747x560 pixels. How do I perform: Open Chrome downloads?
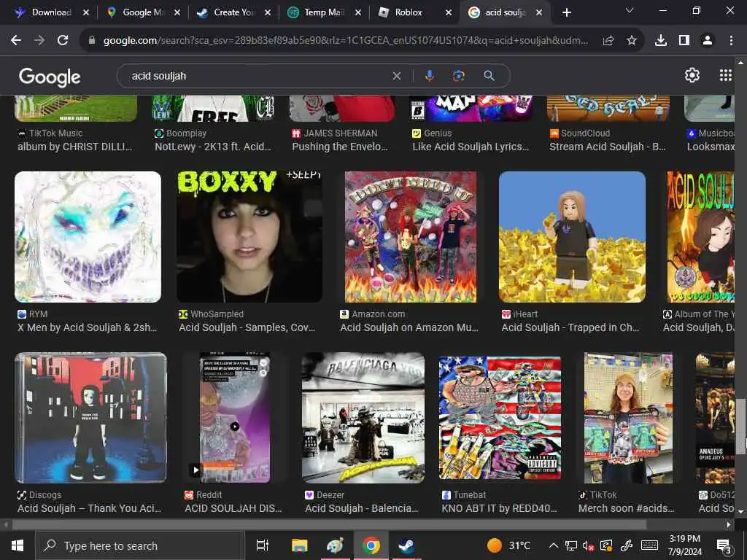pos(661,41)
